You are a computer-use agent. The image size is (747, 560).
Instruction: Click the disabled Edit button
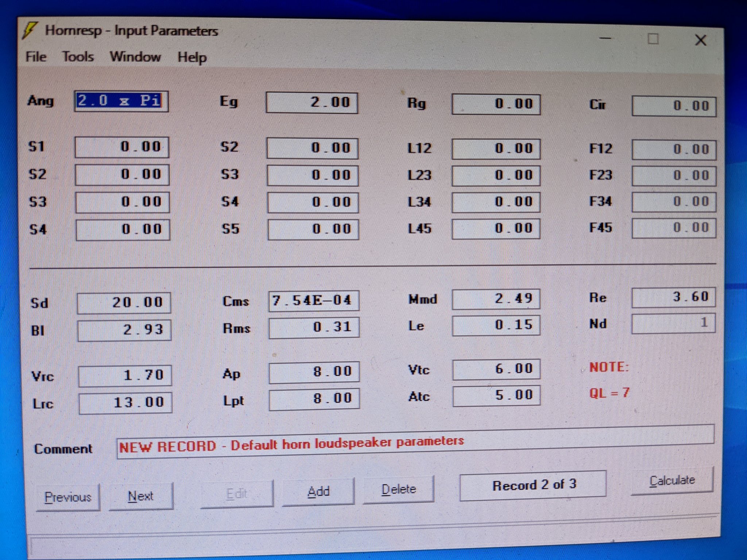pyautogui.click(x=237, y=494)
